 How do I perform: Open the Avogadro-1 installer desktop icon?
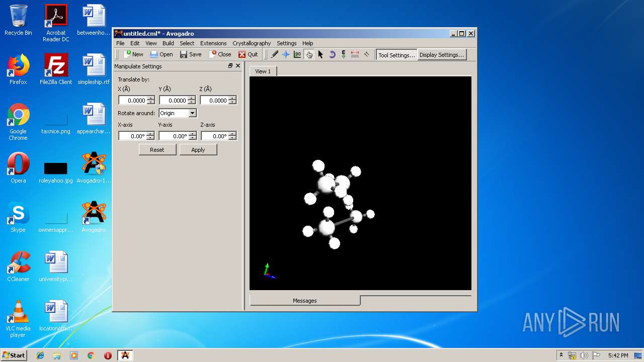click(x=94, y=168)
